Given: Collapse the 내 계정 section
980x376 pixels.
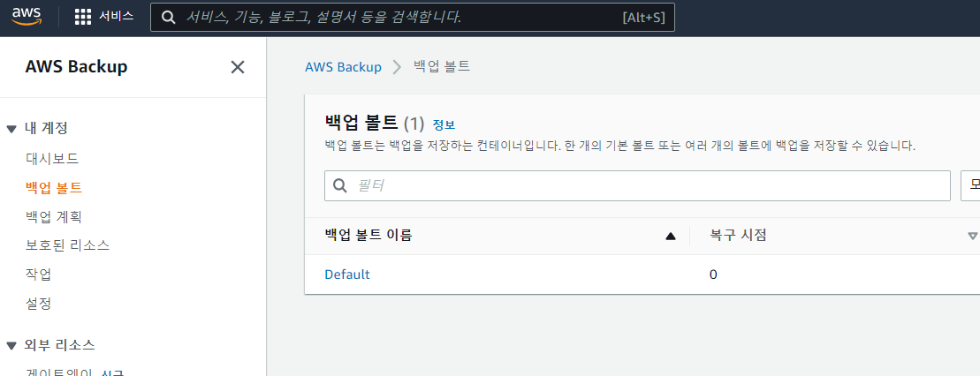Looking at the screenshot, I should click(x=11, y=129).
